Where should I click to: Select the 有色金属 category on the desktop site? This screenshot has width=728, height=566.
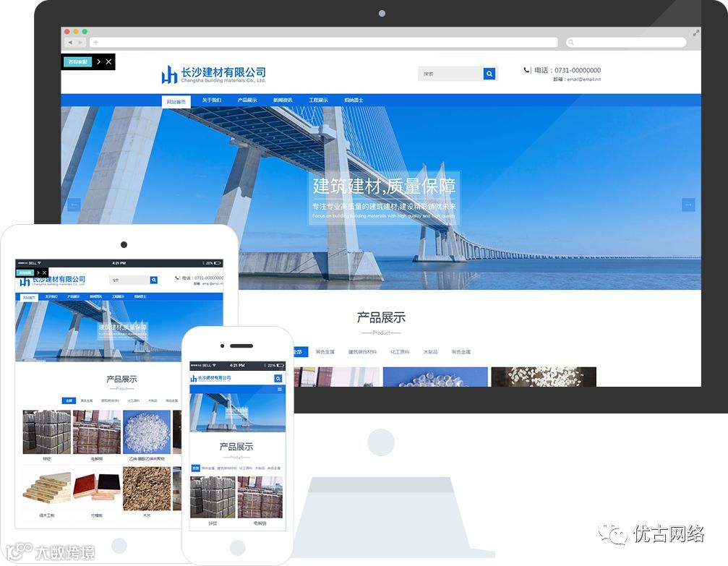click(461, 352)
